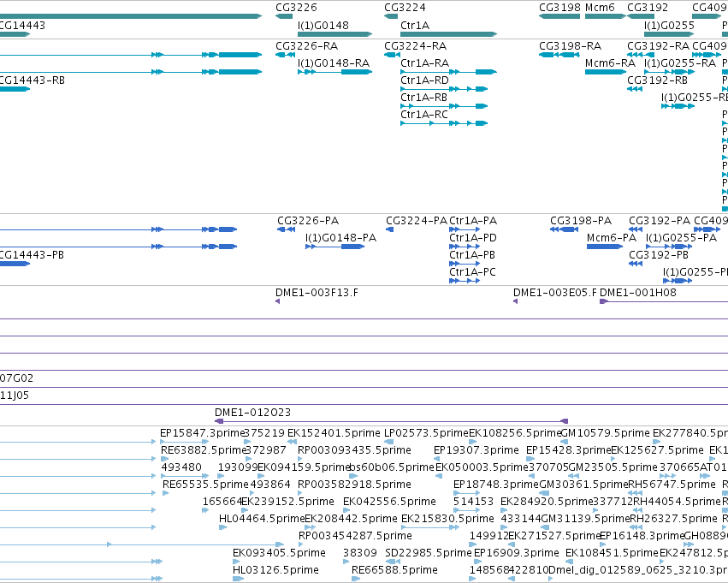
Task: Select the CG3198-RA transcript label
Action: 570,46
